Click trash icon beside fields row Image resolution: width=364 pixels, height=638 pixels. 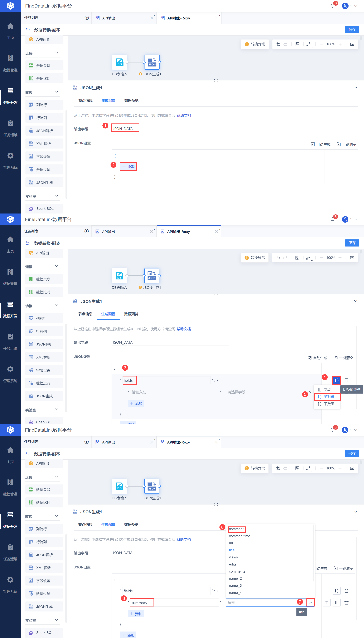(x=346, y=380)
